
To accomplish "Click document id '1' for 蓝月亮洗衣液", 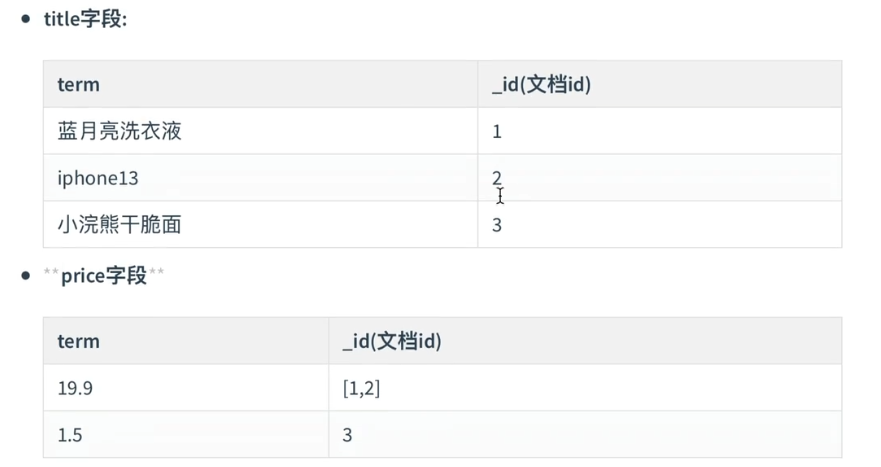I will click(x=497, y=131).
